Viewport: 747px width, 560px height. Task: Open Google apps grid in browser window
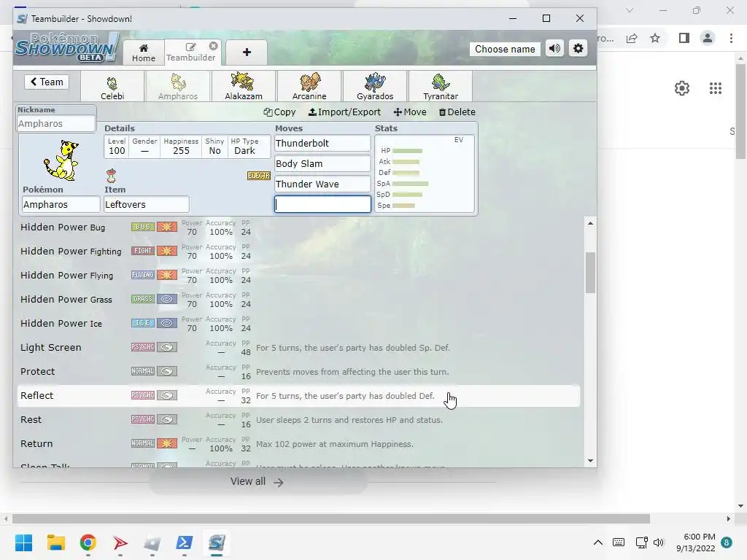click(x=715, y=88)
